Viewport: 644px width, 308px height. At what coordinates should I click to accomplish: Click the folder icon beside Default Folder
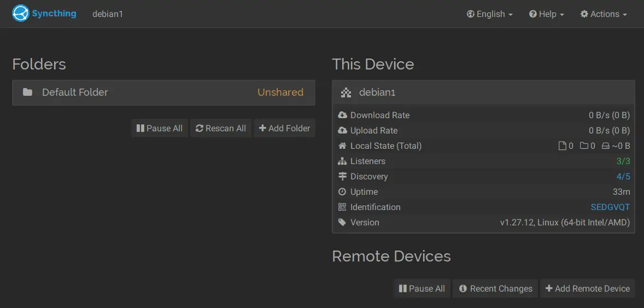[x=27, y=92]
